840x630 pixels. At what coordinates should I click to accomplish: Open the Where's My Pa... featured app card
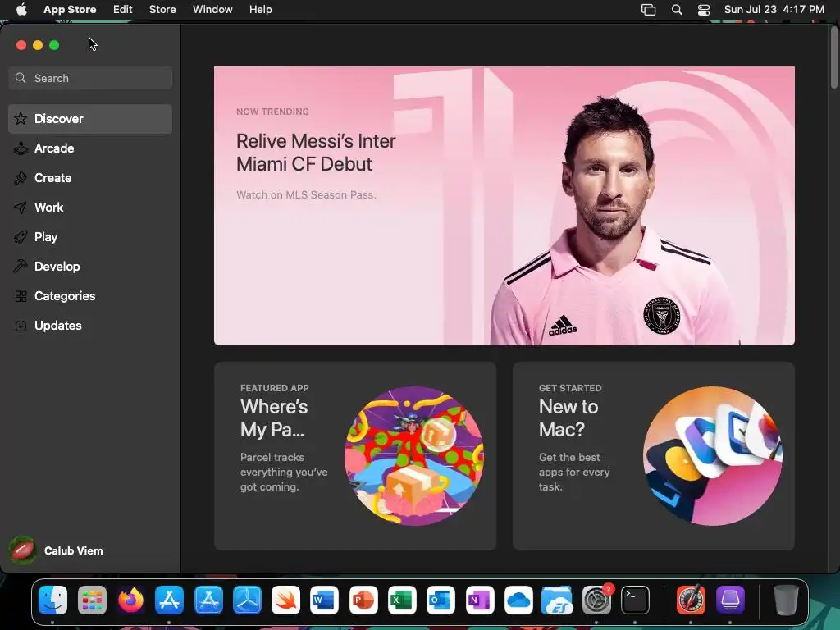(355, 456)
